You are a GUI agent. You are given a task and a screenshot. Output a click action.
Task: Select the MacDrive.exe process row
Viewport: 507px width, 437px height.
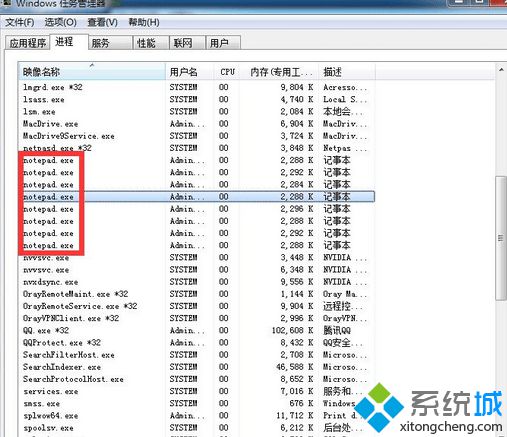pos(197,124)
